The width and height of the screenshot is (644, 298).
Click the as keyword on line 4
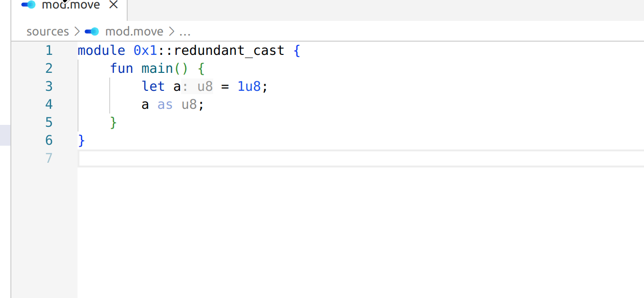165,104
